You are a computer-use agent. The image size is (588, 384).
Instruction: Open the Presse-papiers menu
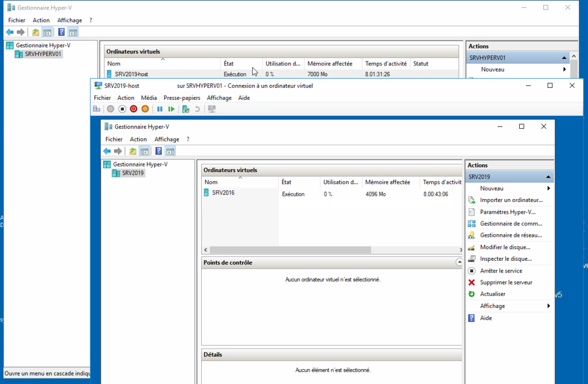181,98
